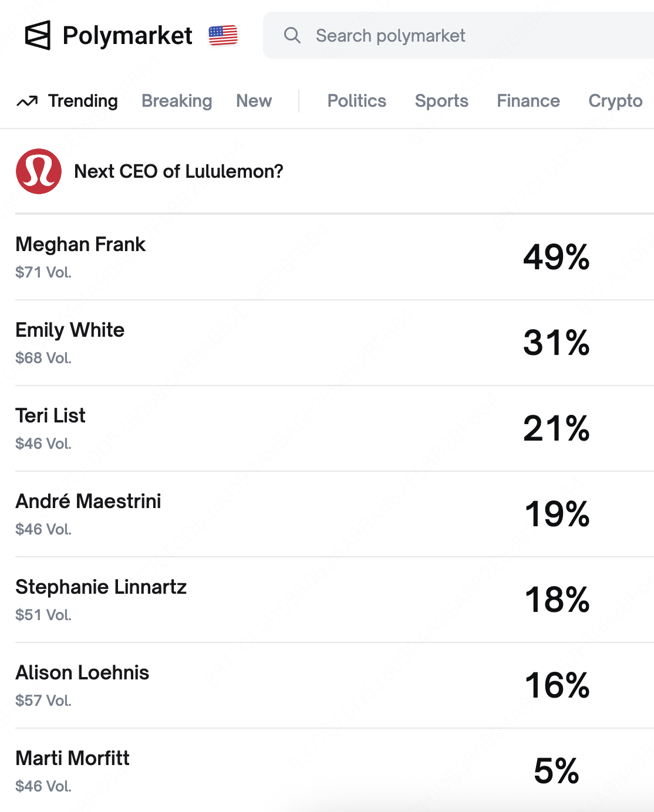Click Stephanie Linnartz's 18% odds
Viewport: 654px width, 812px height.
tap(557, 600)
